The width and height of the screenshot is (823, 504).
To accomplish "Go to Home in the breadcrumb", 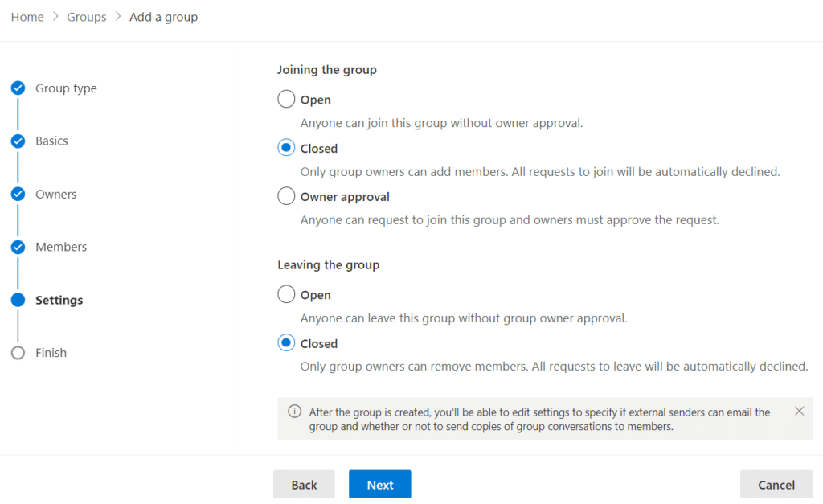I will [27, 17].
